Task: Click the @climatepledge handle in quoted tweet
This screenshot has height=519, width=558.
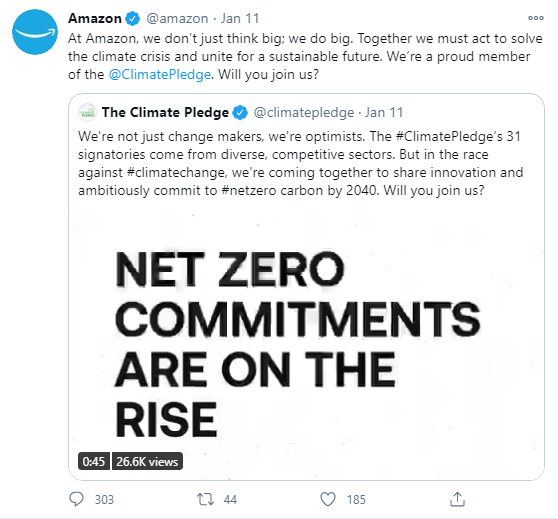Action: 304,112
